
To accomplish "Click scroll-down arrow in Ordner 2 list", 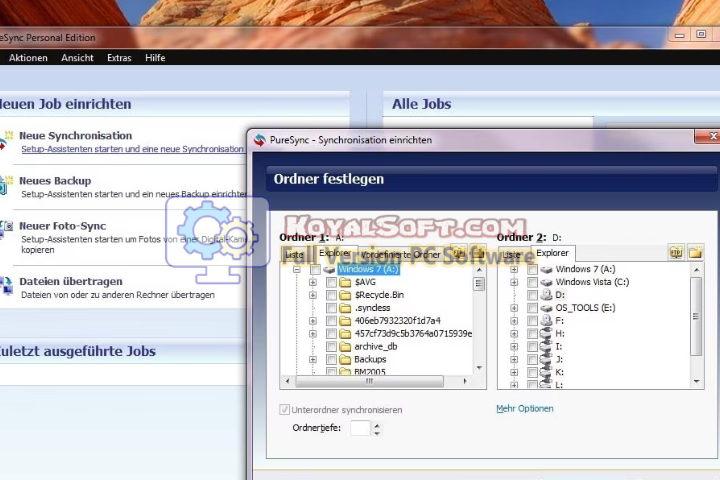I will click(696, 381).
